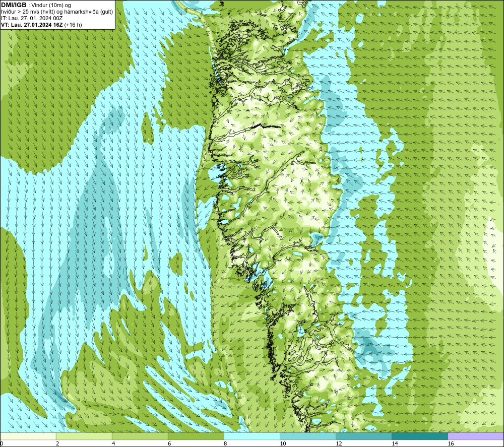504x447 pixels.
Task: Click the scale label '14'
Action: (x=395, y=443)
